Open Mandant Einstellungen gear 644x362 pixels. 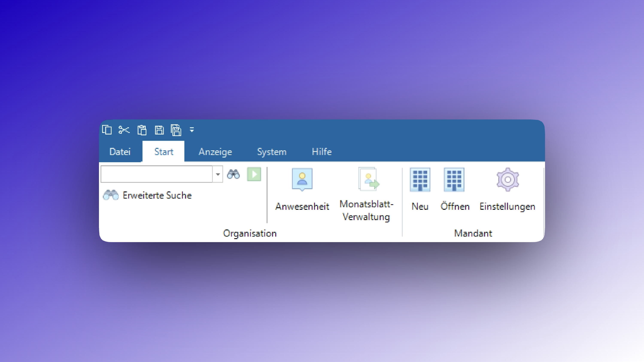click(x=507, y=189)
